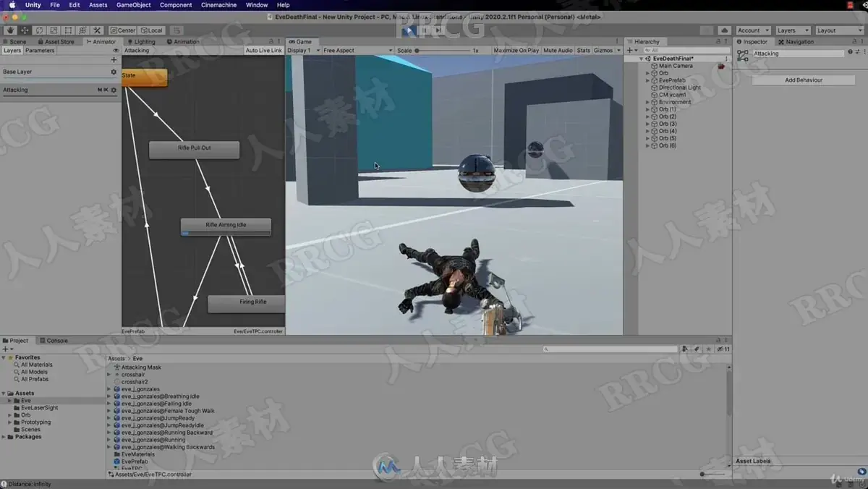Expand the EvePrefab hierarchy item
868x489 pixels.
click(x=648, y=80)
